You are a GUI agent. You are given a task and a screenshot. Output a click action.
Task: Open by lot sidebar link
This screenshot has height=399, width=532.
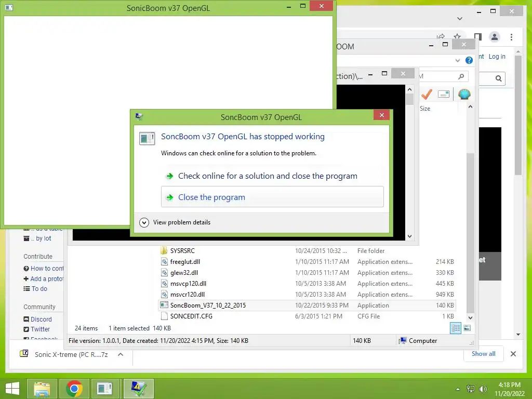tap(41, 238)
